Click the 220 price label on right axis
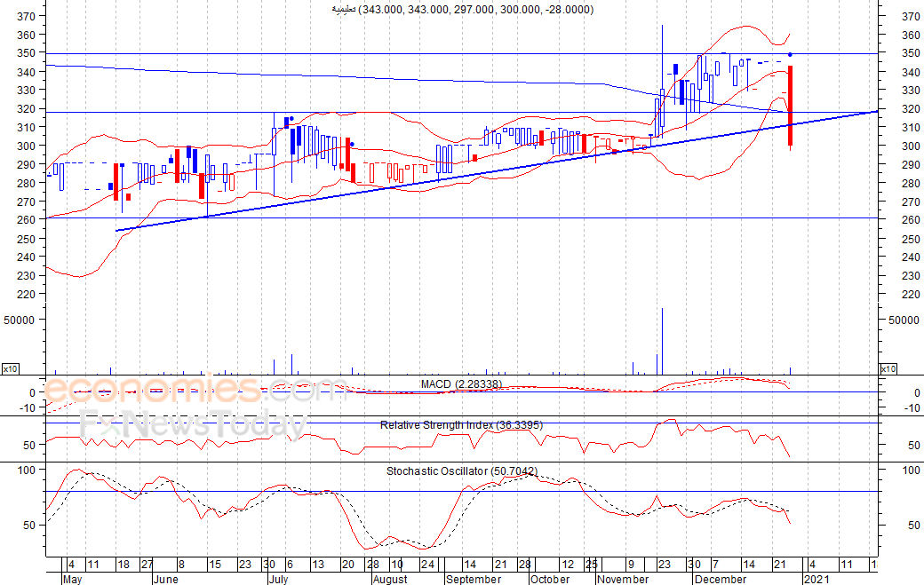924x585 pixels. tap(911, 294)
